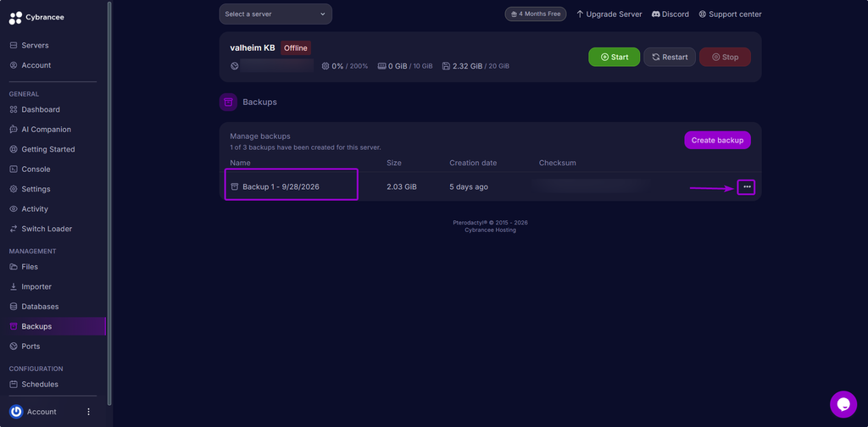
Task: Click the valheim KB server name
Action: pos(253,48)
